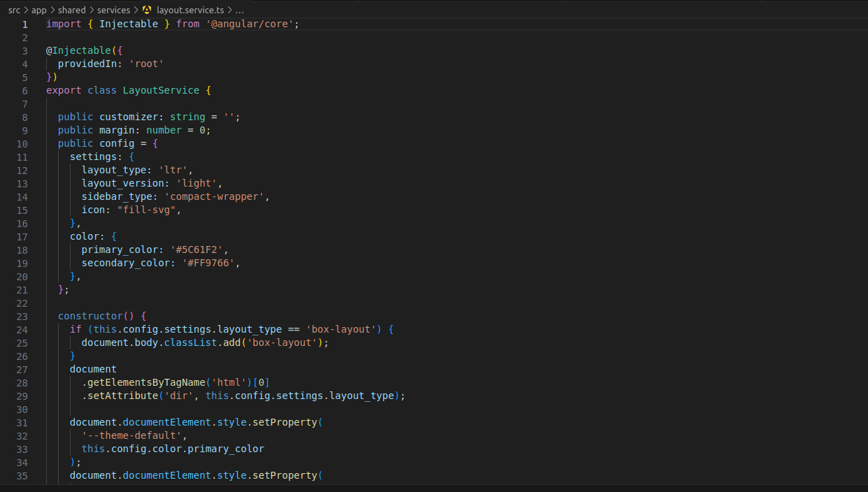Open the src breadcrumb folder
The width and height of the screenshot is (868, 492).
click(14, 10)
